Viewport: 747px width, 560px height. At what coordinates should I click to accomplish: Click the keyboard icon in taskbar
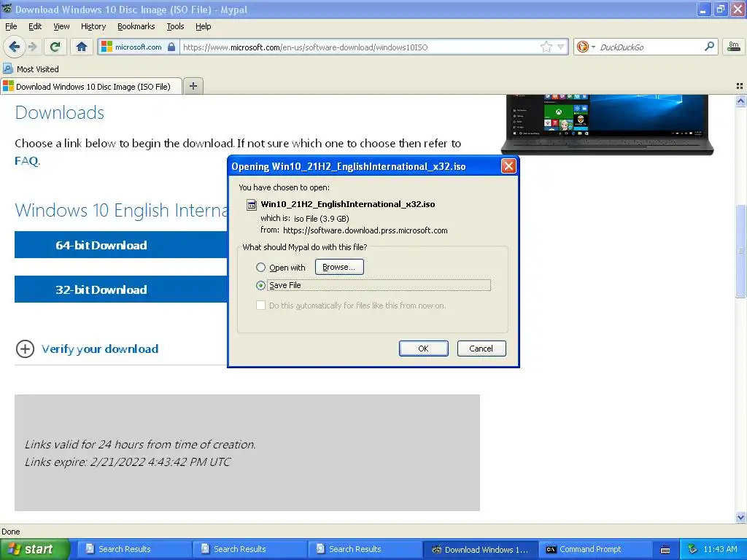(665, 550)
